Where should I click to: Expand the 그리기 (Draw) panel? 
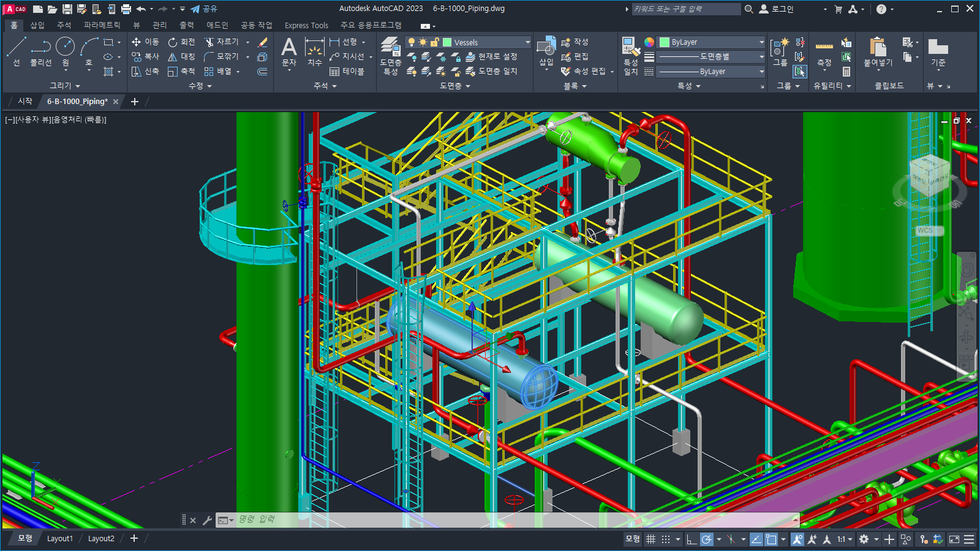[65, 86]
